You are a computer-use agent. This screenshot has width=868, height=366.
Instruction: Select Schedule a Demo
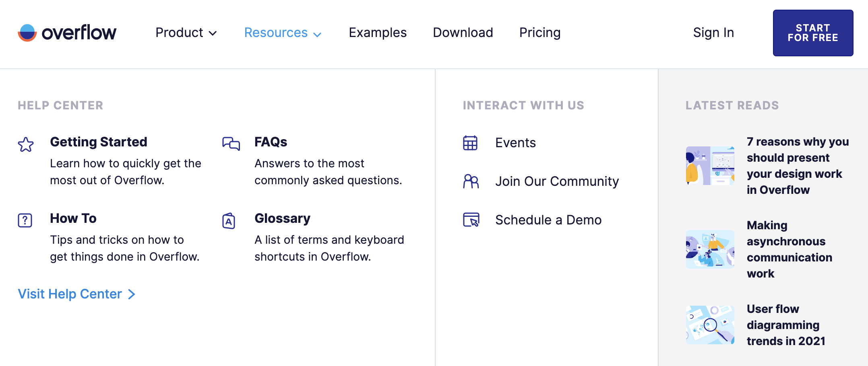pyautogui.click(x=548, y=220)
